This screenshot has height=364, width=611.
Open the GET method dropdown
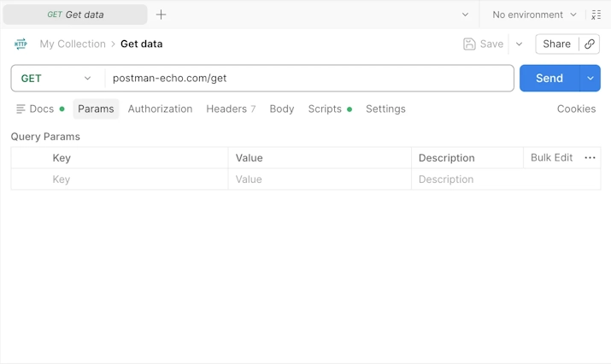pos(56,79)
